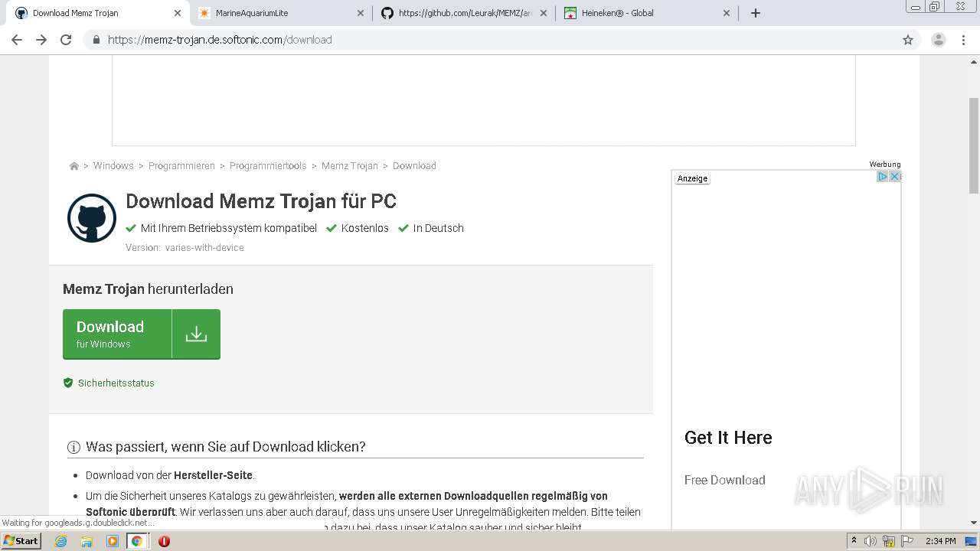Open the Action Center flag tray icon
Screen dimensions: 980x551
(x=907, y=541)
